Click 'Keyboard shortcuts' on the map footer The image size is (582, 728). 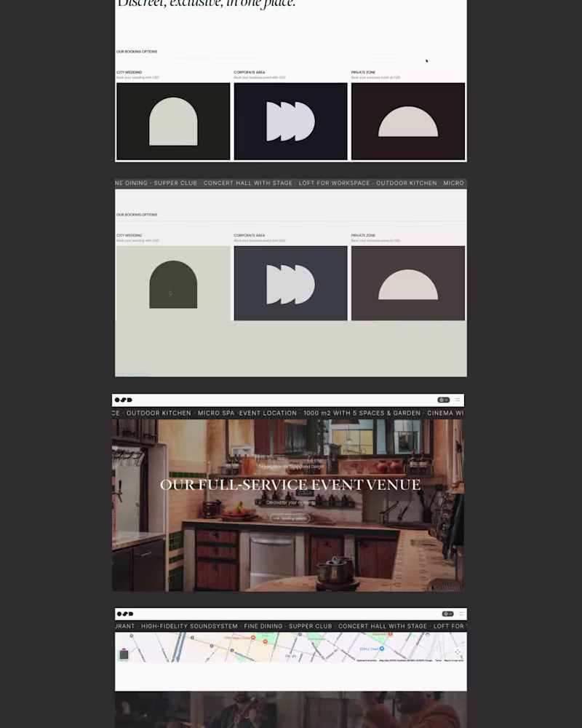(367, 660)
